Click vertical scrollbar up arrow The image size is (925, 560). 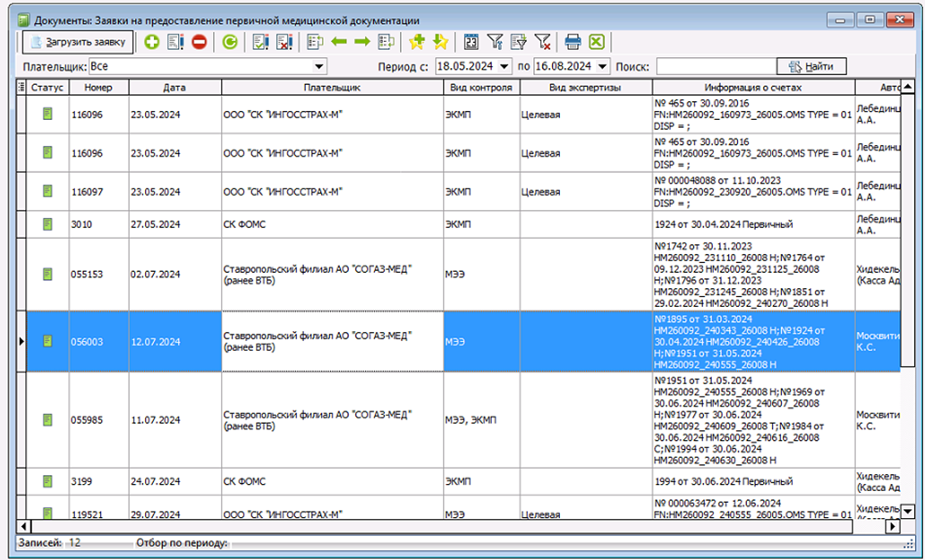click(908, 88)
